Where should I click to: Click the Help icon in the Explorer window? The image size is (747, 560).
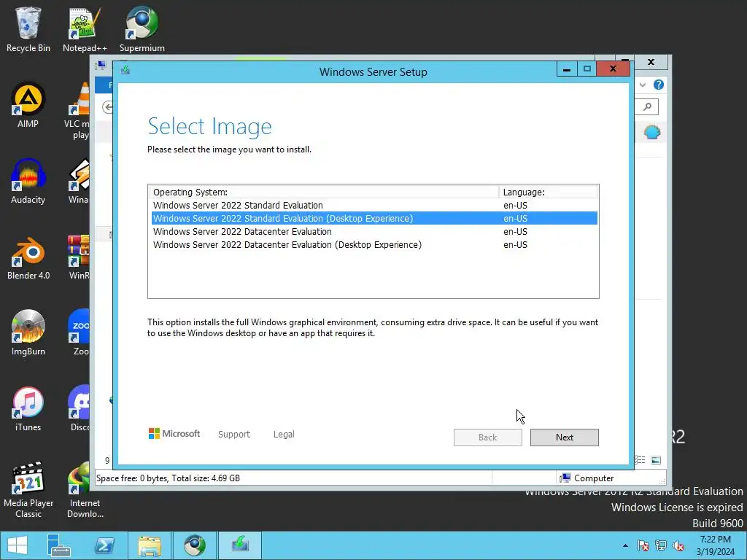point(659,85)
